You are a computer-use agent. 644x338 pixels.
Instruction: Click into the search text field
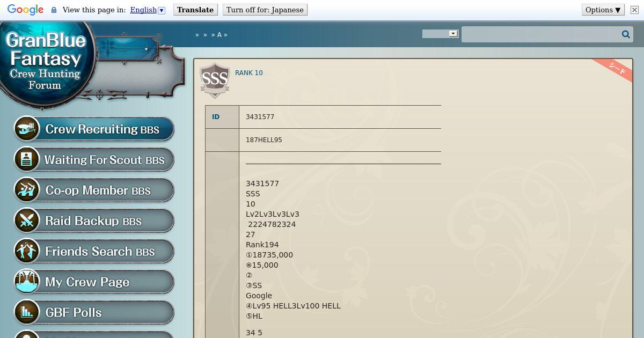(541, 34)
